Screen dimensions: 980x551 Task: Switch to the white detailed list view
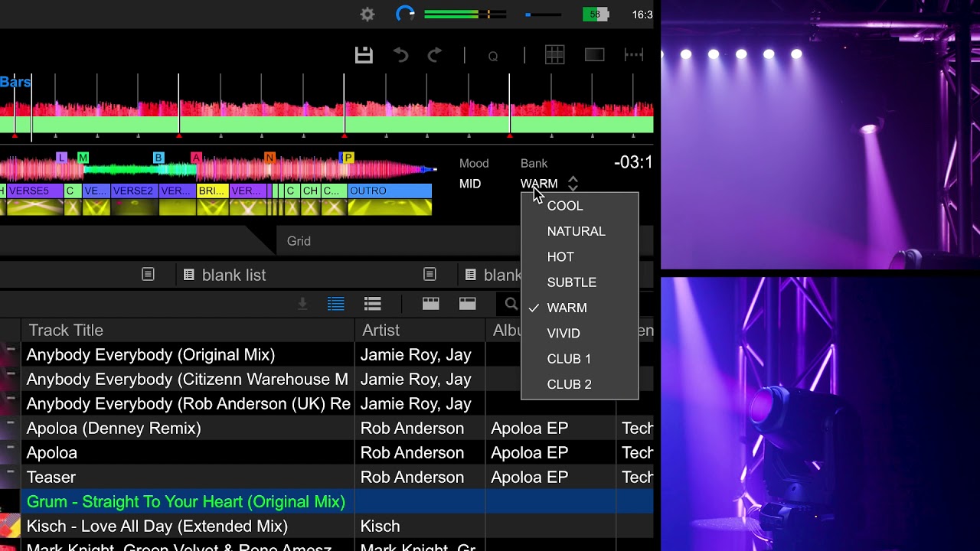point(373,304)
